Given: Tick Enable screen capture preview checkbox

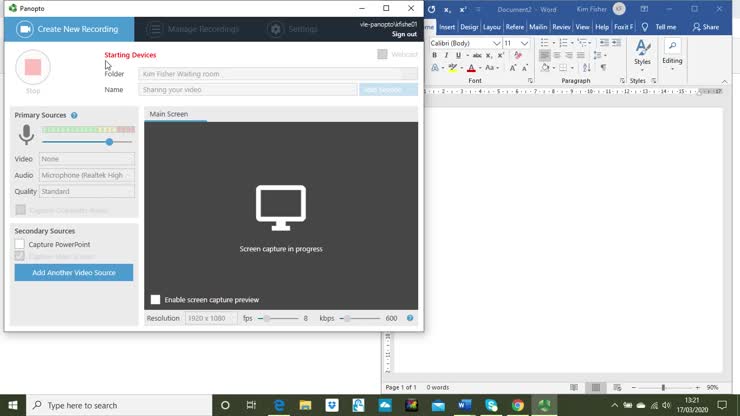Looking at the screenshot, I should (x=155, y=299).
